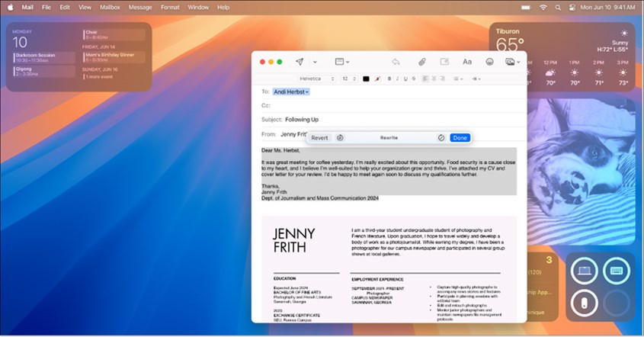Open the File menu
Screen dimensions: 644x337
(x=46, y=8)
